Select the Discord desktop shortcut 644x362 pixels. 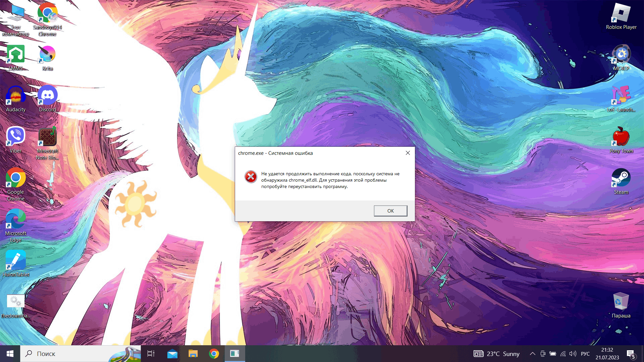(x=47, y=99)
